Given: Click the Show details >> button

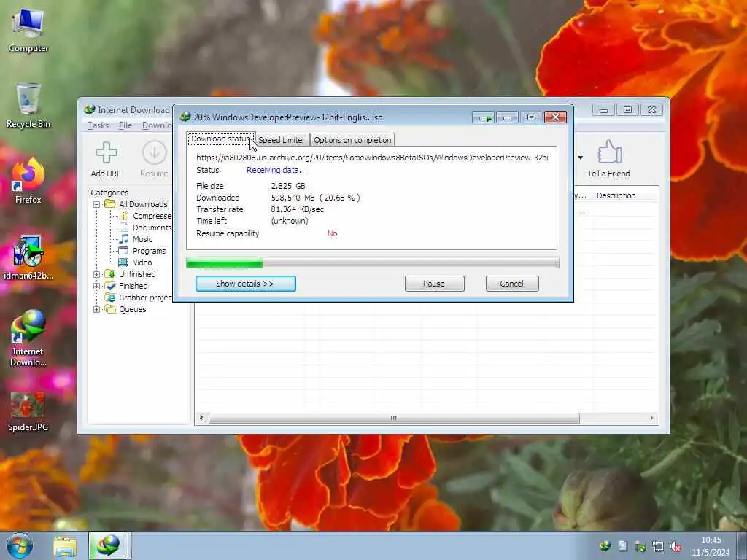Looking at the screenshot, I should point(245,284).
